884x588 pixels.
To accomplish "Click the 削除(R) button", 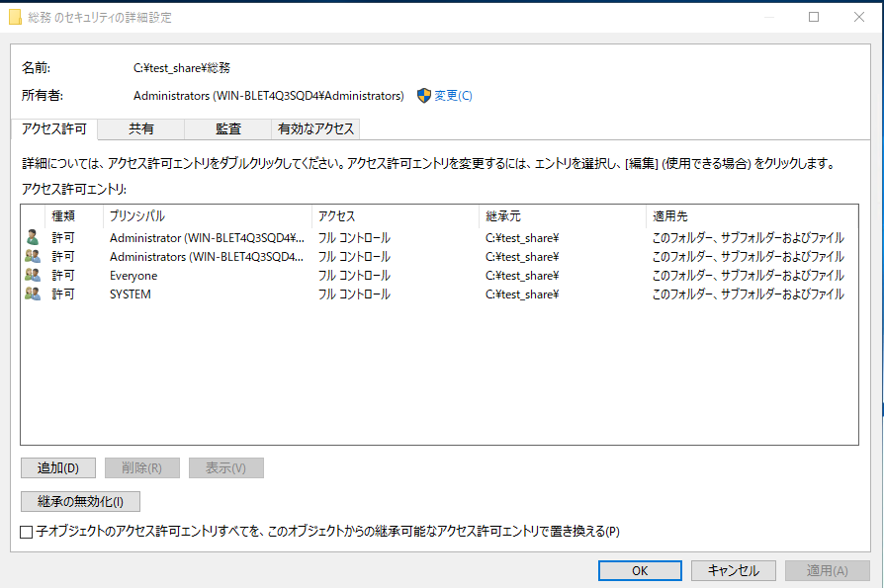I will 142,468.
